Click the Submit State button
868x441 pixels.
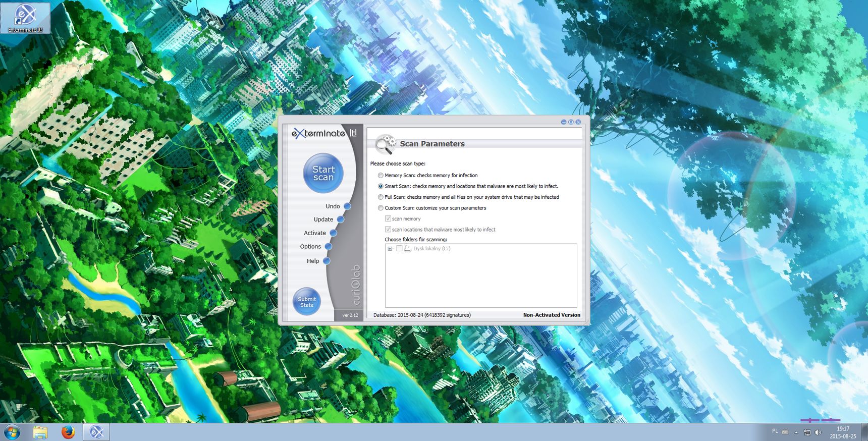point(307,302)
